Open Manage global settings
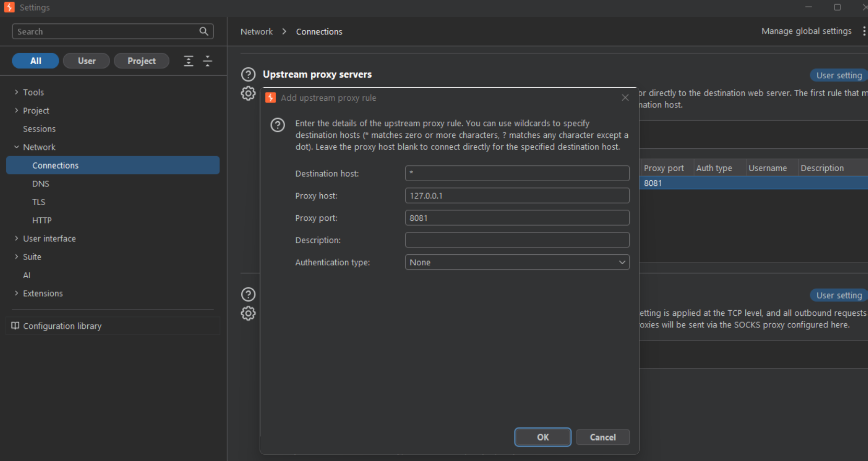Screen dimensions: 868x461 pyautogui.click(x=806, y=31)
